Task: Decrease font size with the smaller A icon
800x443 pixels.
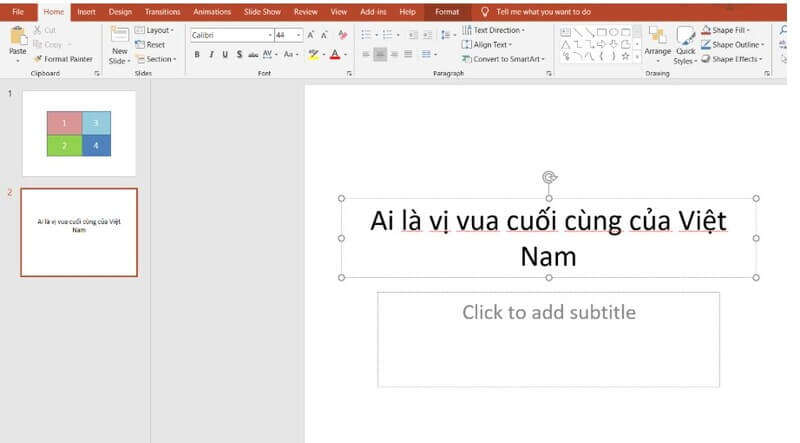Action: tap(324, 35)
